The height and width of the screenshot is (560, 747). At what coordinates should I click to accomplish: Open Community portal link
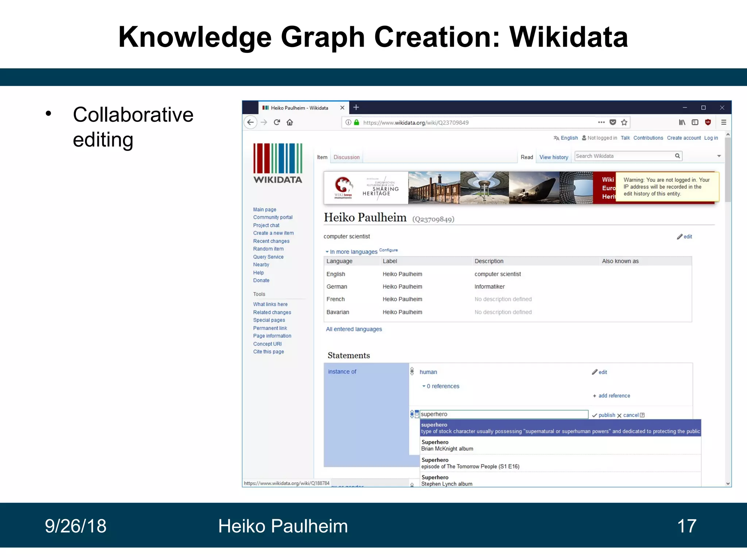tap(273, 217)
